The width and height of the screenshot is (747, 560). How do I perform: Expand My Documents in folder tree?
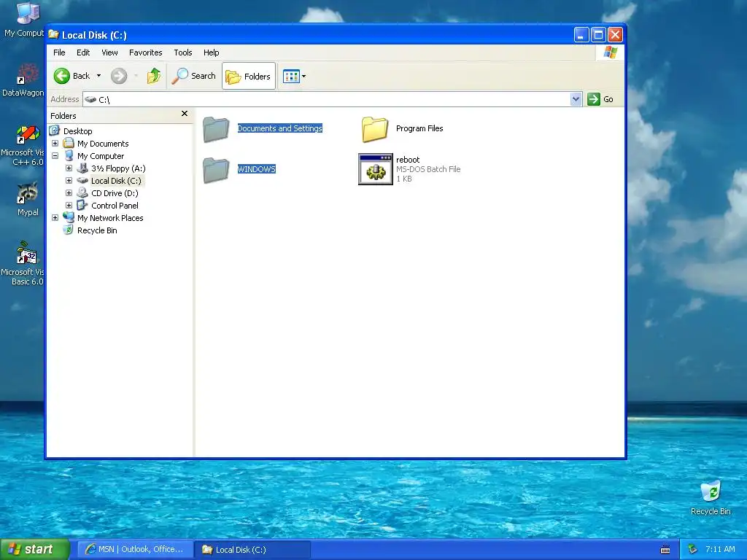(55, 144)
